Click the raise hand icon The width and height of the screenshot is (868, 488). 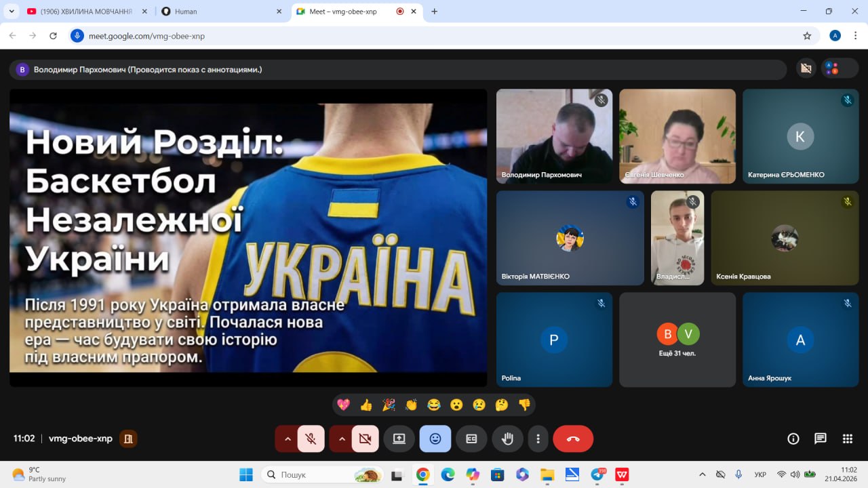coord(507,439)
